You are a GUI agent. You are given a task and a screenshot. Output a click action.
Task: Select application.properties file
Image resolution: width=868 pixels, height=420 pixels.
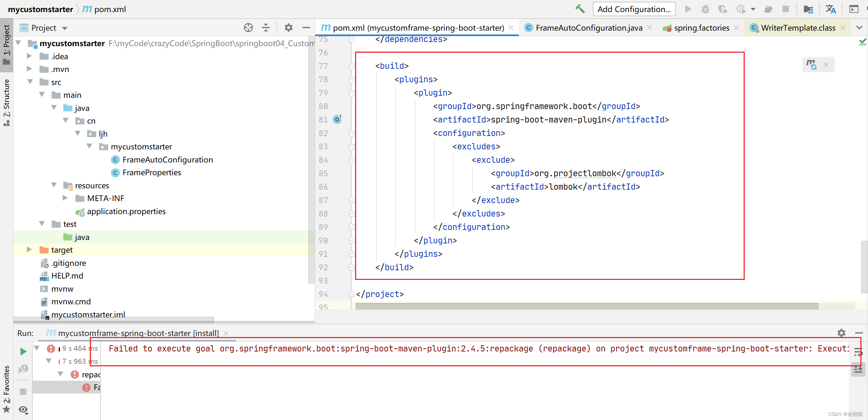click(121, 211)
